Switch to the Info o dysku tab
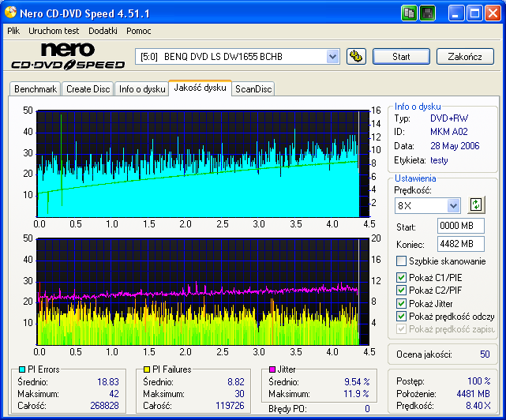The height and width of the screenshot is (420, 506). coord(142,89)
